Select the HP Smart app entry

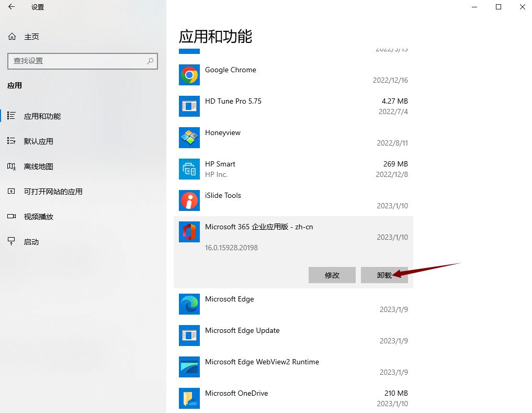pos(220,164)
